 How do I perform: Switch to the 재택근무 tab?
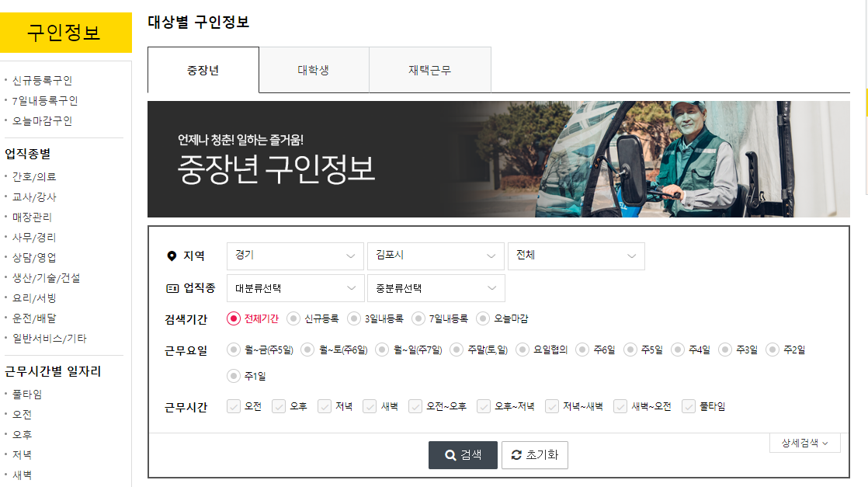pos(429,69)
